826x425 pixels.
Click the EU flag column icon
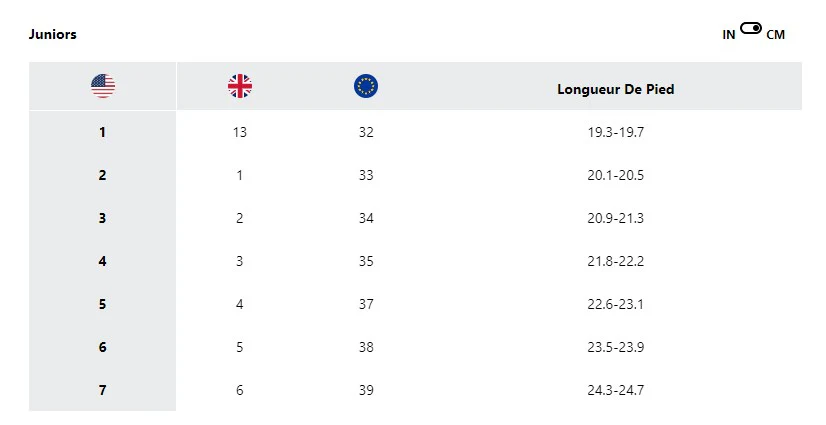tap(366, 86)
